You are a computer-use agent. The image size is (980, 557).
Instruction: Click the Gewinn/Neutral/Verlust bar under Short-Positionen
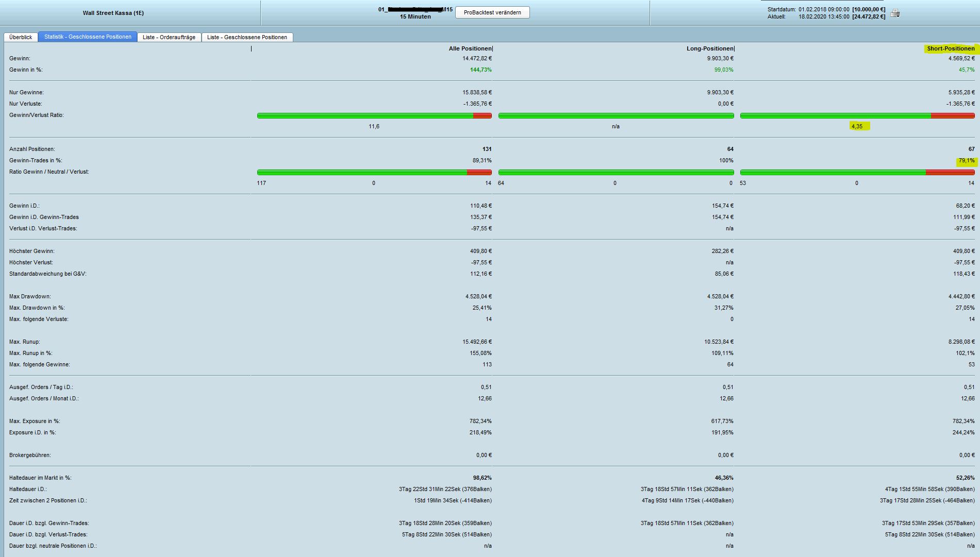pos(857,172)
